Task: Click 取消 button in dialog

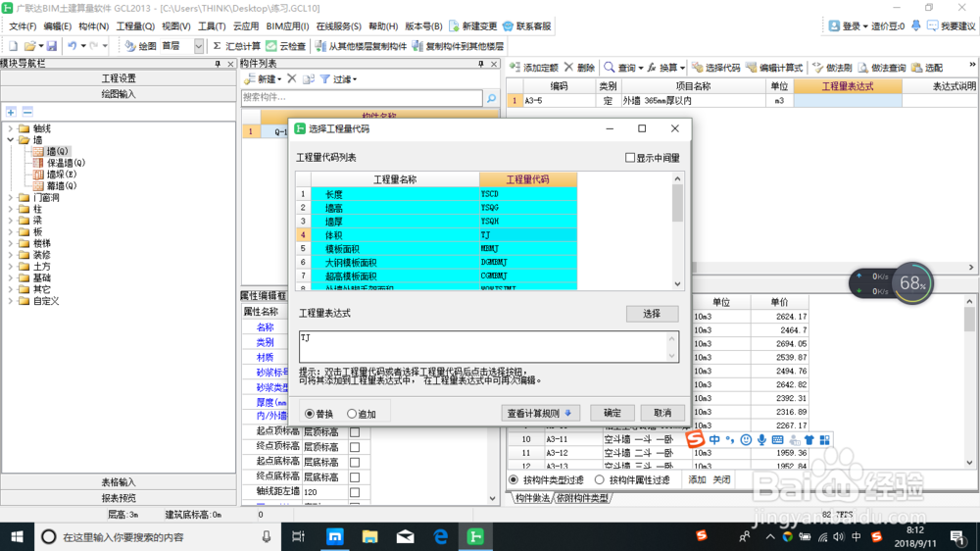Action: 662,413
